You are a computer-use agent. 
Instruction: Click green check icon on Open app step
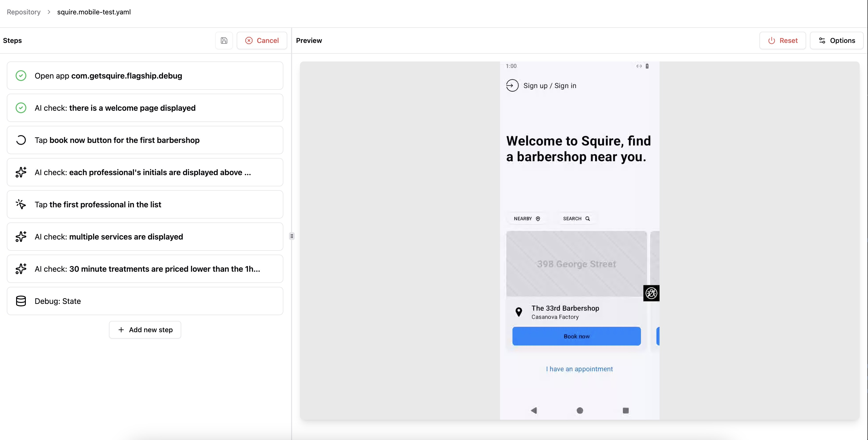(21, 76)
